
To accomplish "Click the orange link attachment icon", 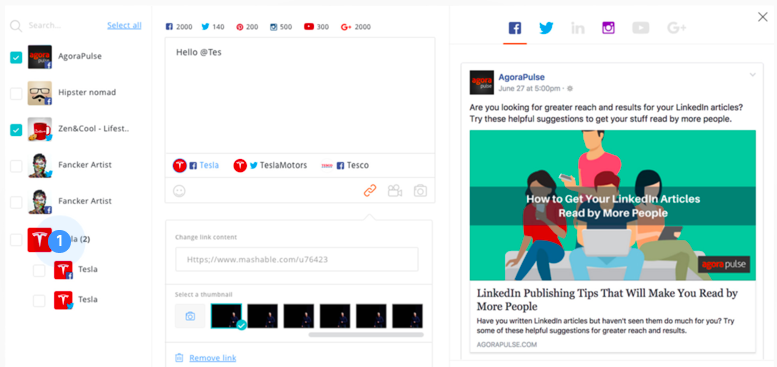I will (x=370, y=191).
